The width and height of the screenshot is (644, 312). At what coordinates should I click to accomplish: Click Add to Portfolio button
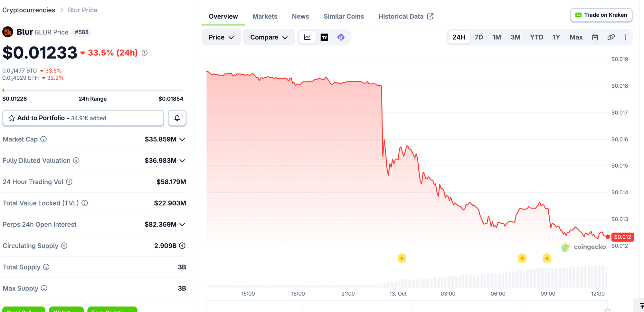coord(83,118)
